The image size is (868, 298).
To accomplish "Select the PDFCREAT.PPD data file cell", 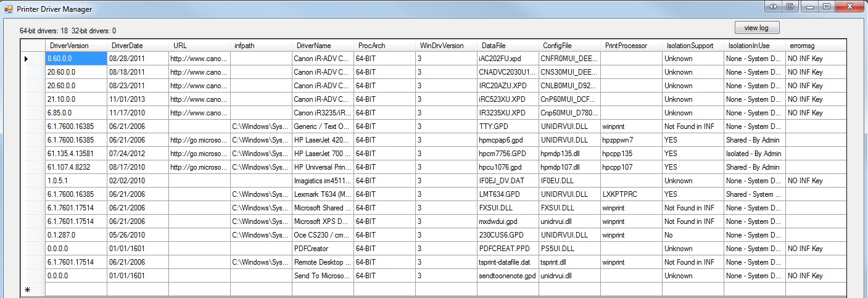I will (508, 249).
